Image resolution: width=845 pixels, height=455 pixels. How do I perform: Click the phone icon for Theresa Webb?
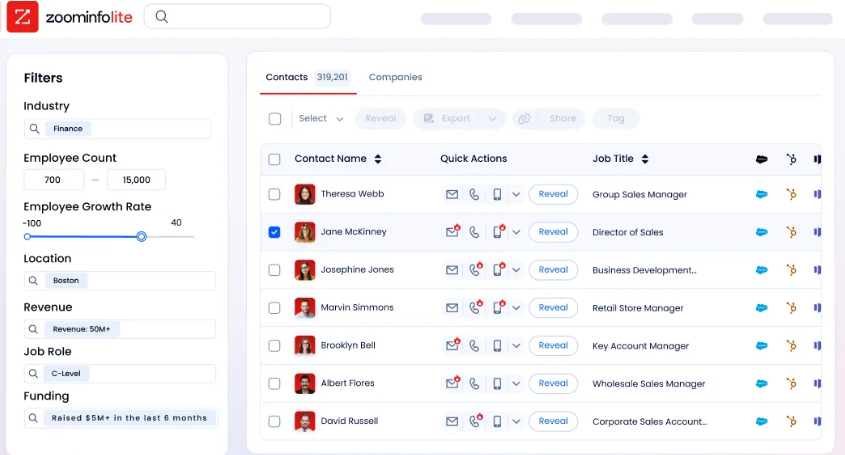tap(474, 194)
